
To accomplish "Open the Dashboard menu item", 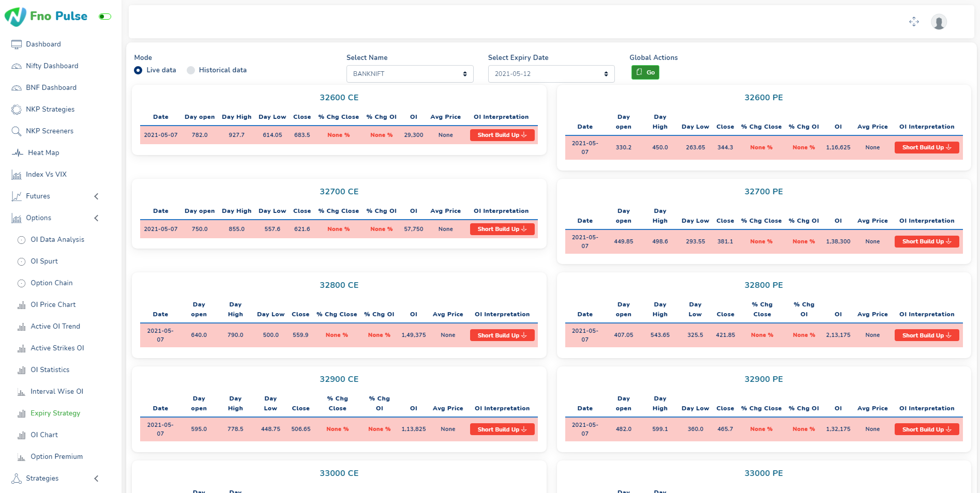I will tap(43, 44).
